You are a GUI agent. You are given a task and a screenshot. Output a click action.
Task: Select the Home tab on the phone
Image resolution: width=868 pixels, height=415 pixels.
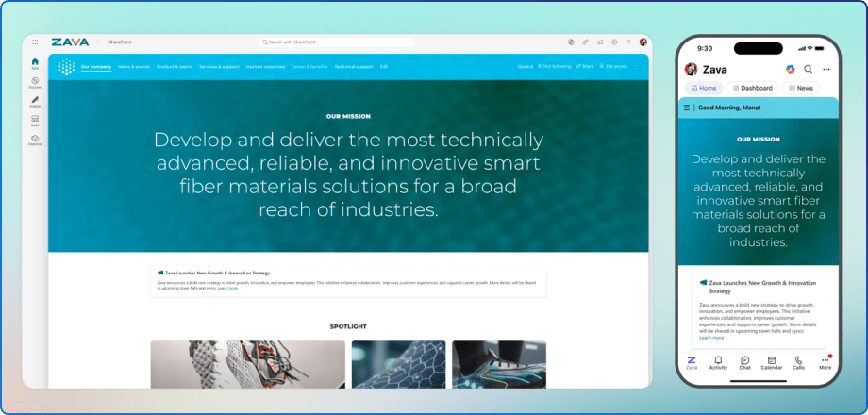click(x=704, y=88)
